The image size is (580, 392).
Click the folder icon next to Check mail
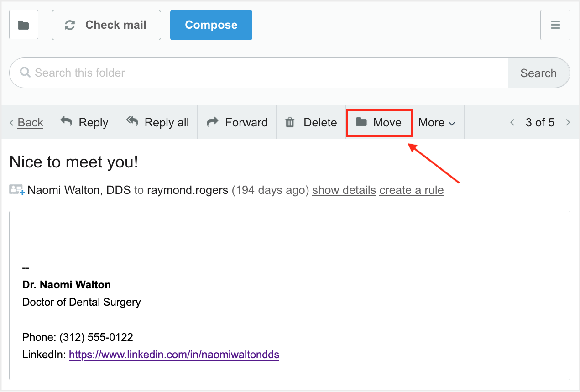[23, 25]
